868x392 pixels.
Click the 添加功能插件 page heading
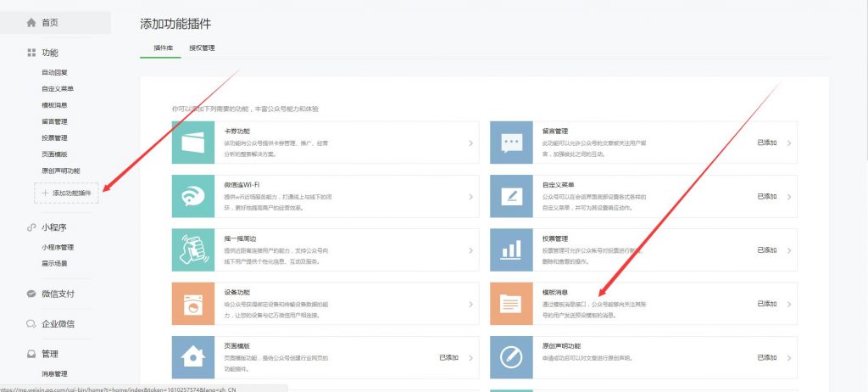coord(175,24)
